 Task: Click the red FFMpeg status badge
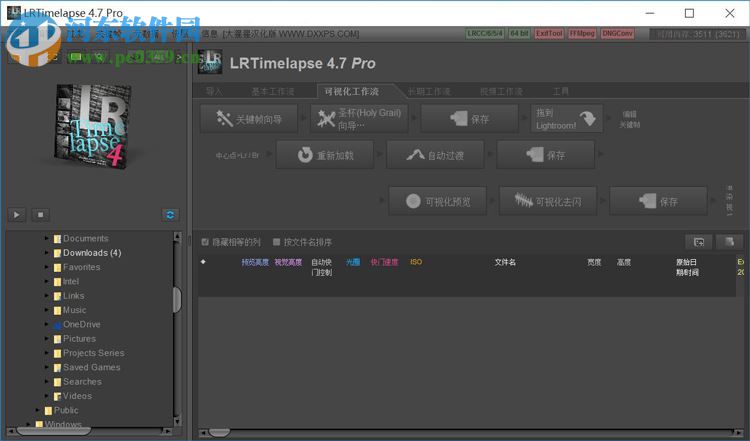582,33
